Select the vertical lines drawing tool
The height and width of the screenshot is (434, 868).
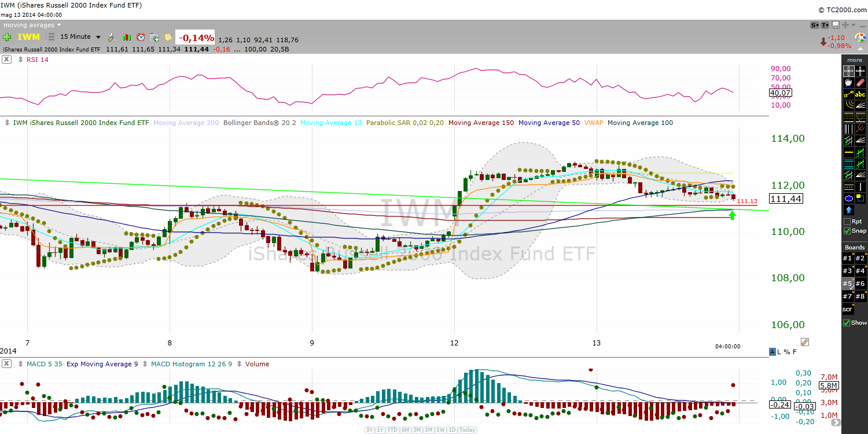click(x=848, y=128)
